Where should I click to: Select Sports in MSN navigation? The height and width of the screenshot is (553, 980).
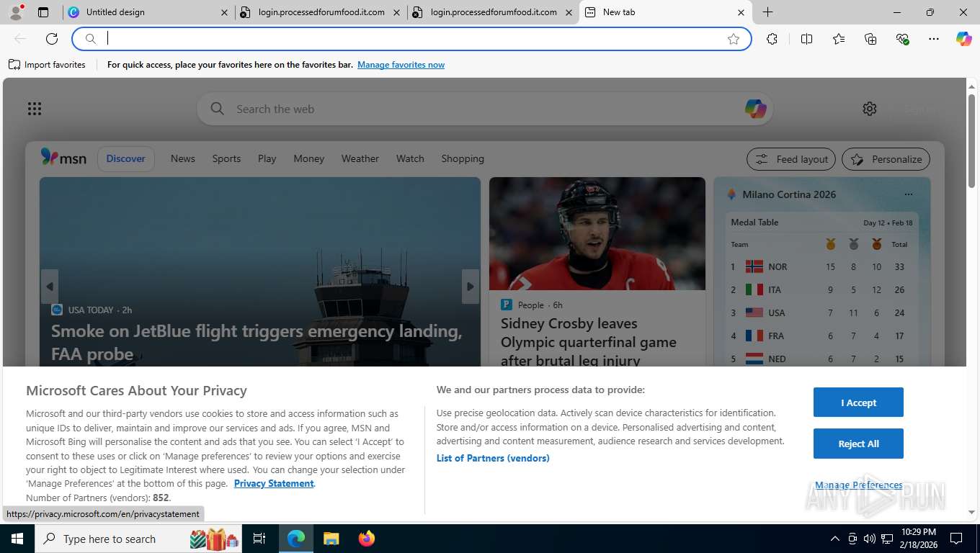pos(226,158)
